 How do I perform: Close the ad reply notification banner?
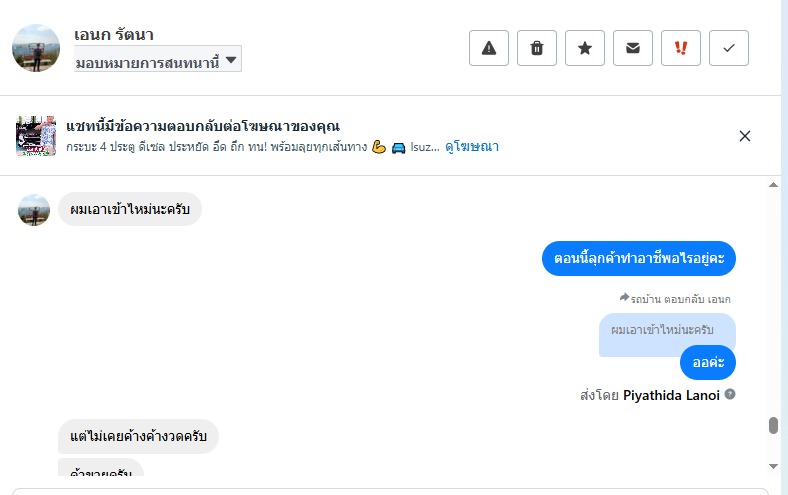click(x=744, y=136)
